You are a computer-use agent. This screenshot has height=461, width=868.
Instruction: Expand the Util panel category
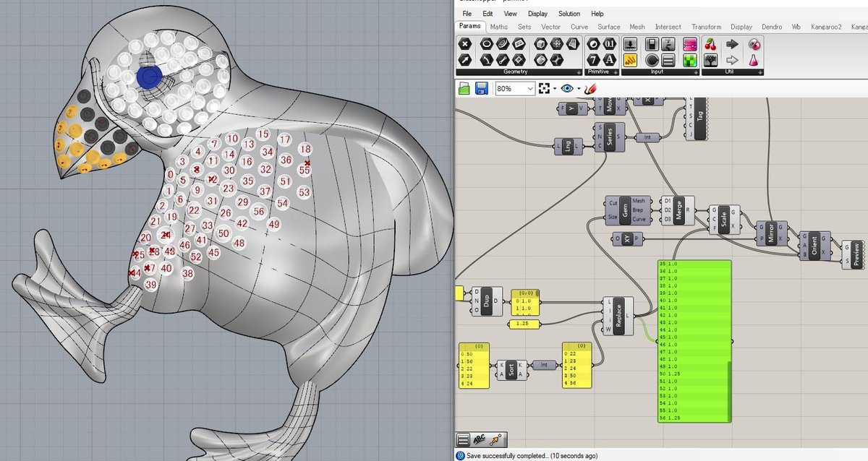(760, 72)
